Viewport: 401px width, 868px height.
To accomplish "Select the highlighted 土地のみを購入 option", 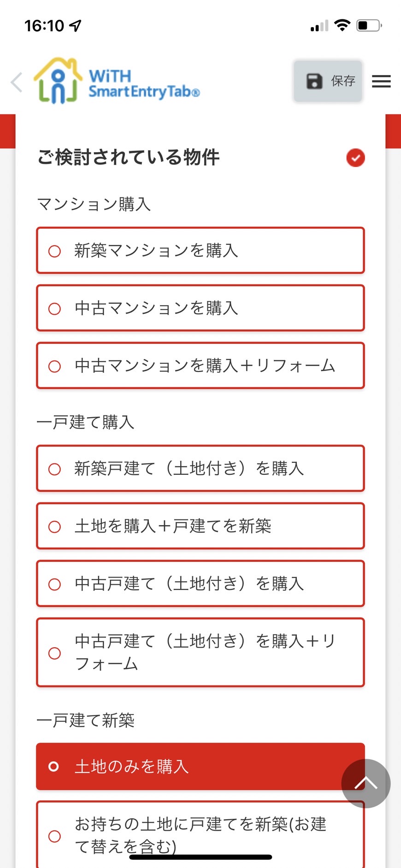I will (200, 766).
